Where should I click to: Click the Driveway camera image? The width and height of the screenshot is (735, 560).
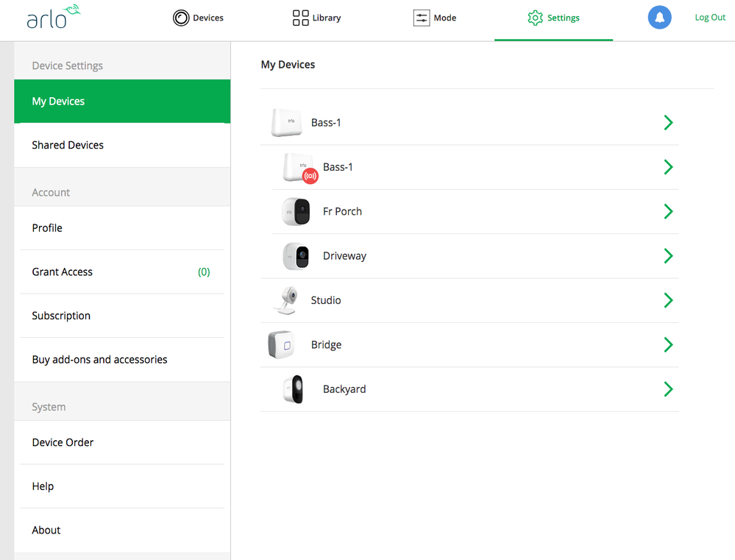(x=296, y=256)
